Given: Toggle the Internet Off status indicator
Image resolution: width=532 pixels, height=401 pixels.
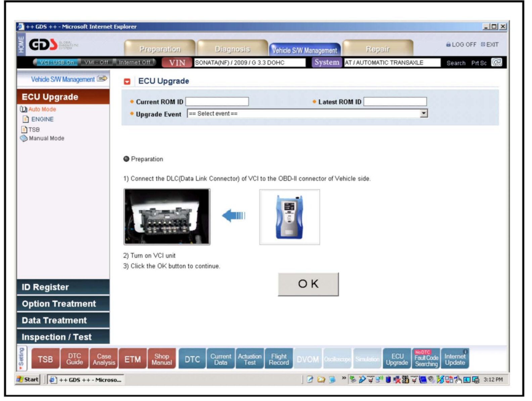Looking at the screenshot, I should [134, 62].
